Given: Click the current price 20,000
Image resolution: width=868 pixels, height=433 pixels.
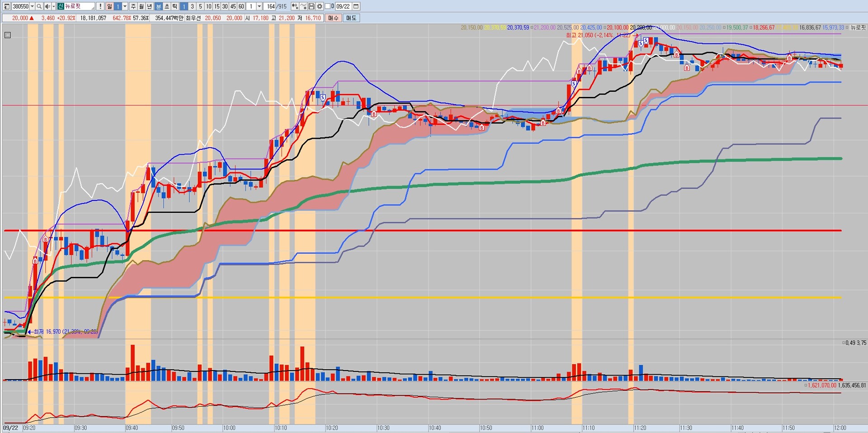Looking at the screenshot, I should tap(20, 18).
